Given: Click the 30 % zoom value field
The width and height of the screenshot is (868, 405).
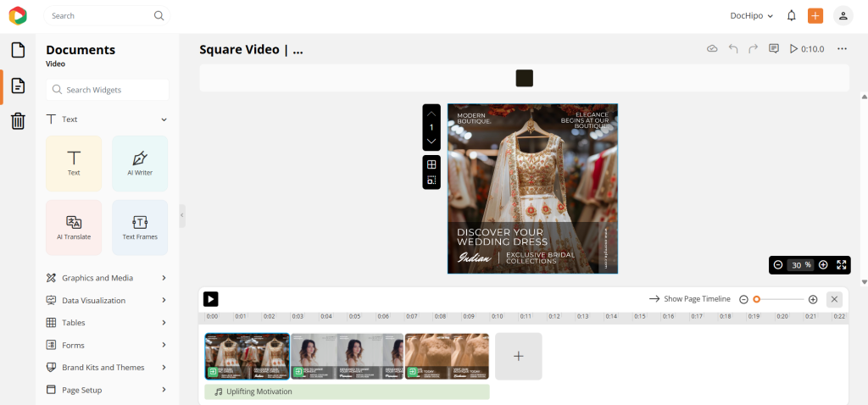Looking at the screenshot, I should click(800, 265).
